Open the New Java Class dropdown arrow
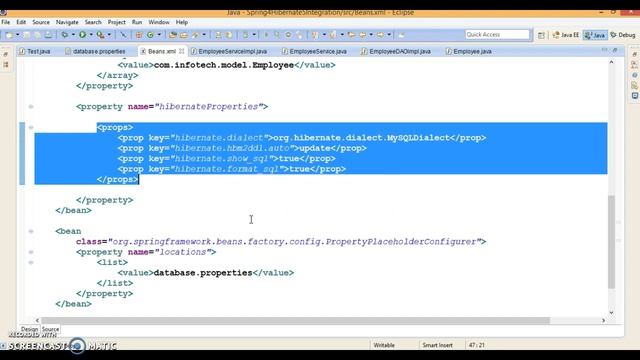640x360 pixels. 159,35
